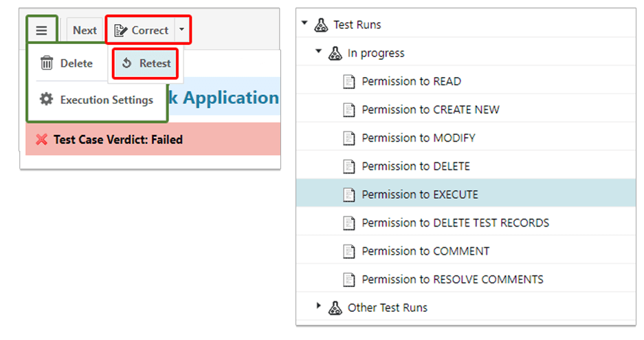Select Execution Settings menu entry
This screenshot has height=340, width=644.
107,100
